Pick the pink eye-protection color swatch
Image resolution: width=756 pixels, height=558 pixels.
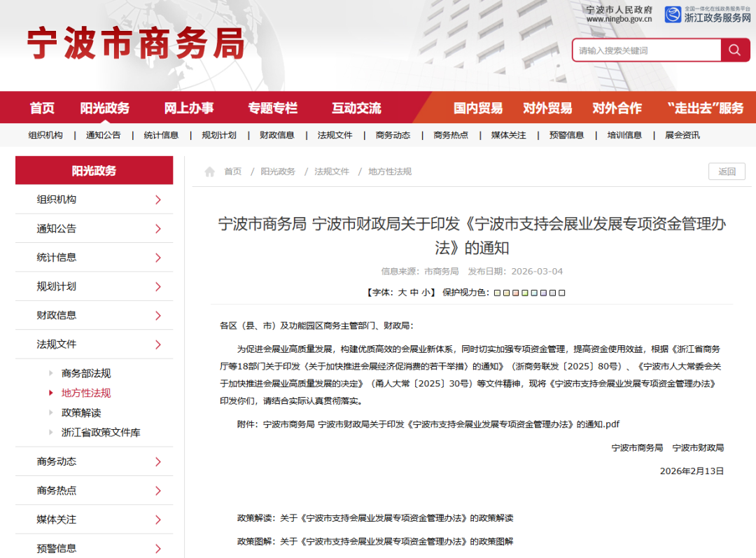pyautogui.click(x=515, y=293)
